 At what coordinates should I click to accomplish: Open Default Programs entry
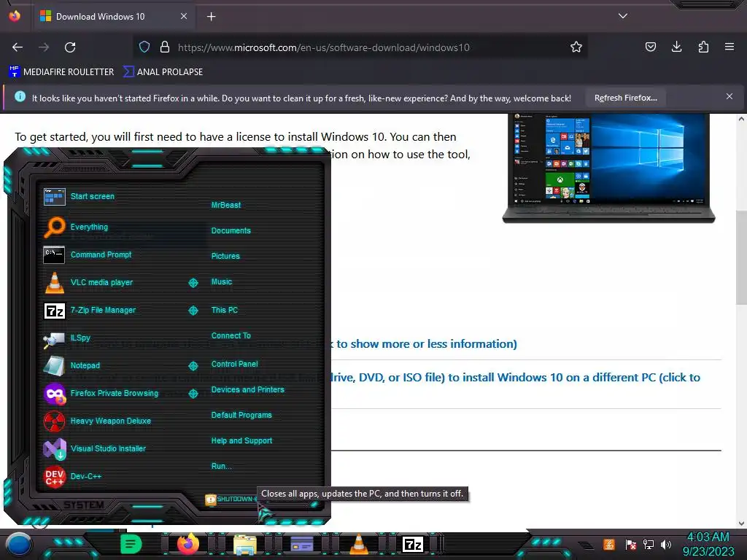241,415
